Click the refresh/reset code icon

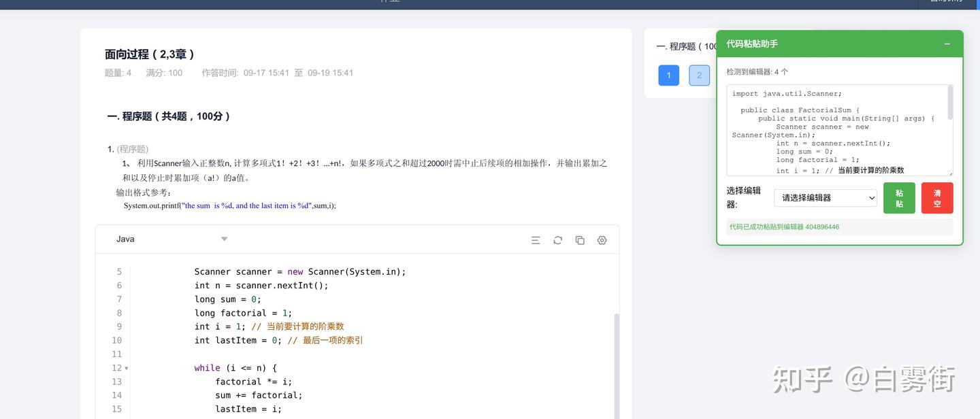click(x=557, y=239)
